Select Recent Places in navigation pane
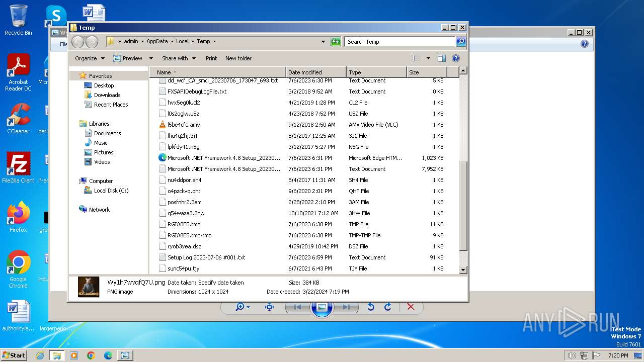This screenshot has height=362, width=644. point(111,105)
